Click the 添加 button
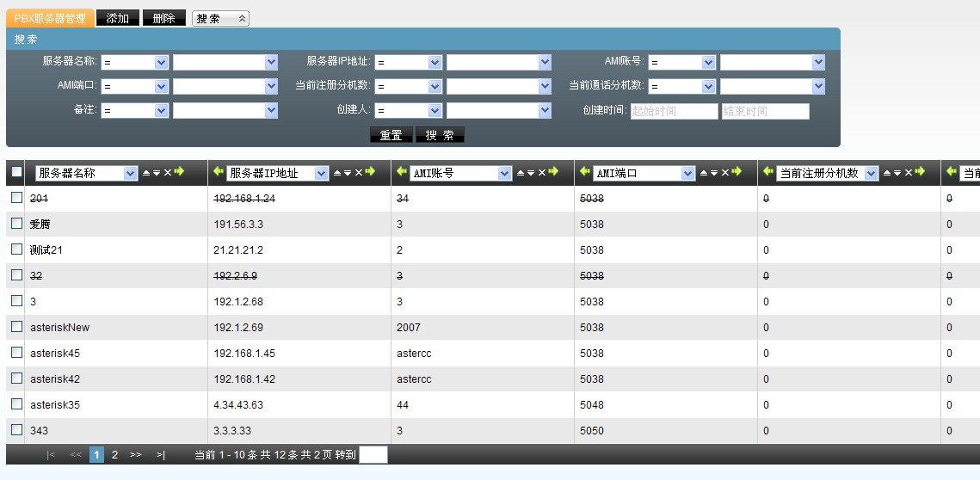This screenshot has width=980, height=480. [117, 18]
